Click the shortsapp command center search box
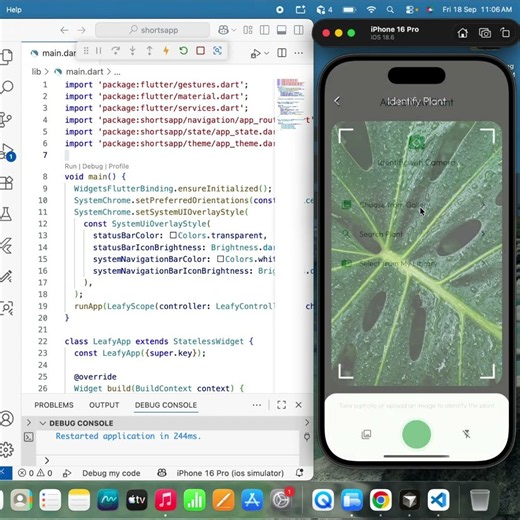 [153, 30]
